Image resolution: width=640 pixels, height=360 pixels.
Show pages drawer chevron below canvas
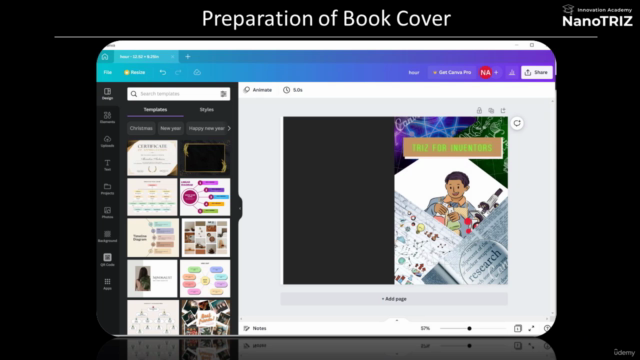tap(396, 320)
